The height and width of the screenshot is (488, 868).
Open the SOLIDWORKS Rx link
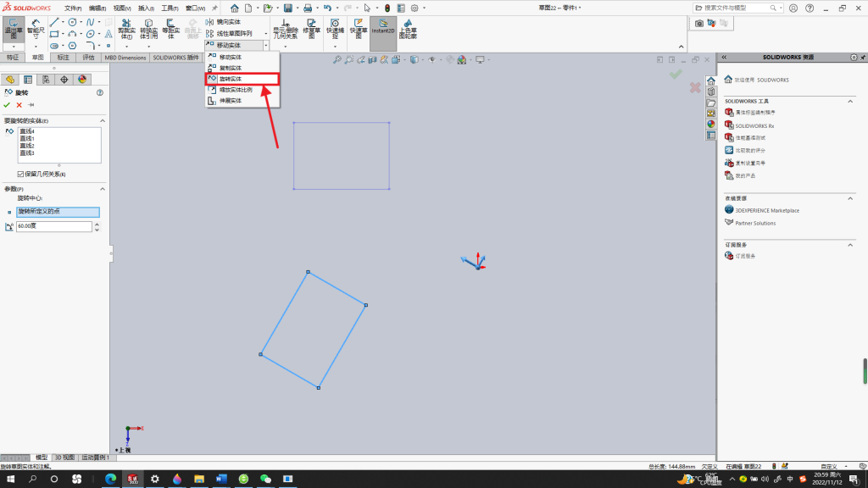(x=754, y=126)
